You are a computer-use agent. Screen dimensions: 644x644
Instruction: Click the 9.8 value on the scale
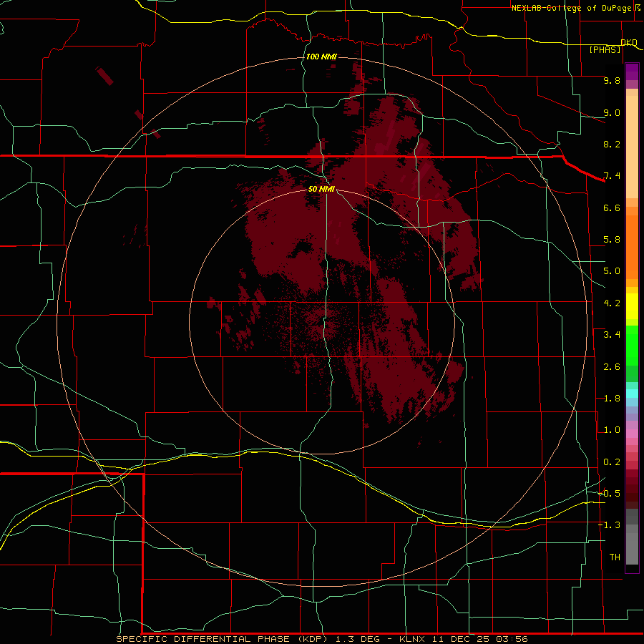click(x=612, y=80)
